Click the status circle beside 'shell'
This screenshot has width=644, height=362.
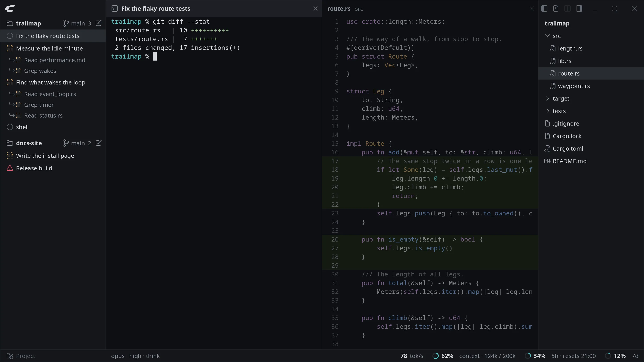coord(10,127)
